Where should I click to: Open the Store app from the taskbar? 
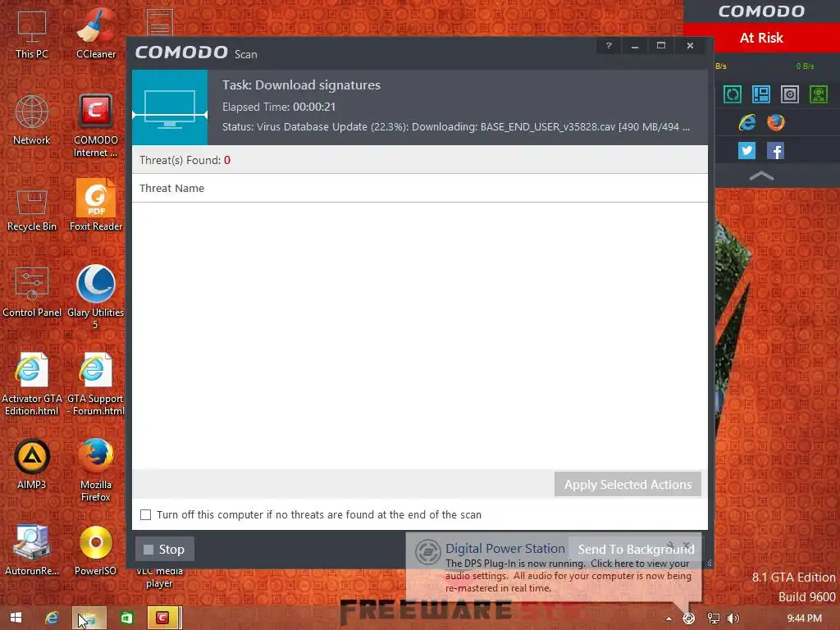pyautogui.click(x=126, y=619)
